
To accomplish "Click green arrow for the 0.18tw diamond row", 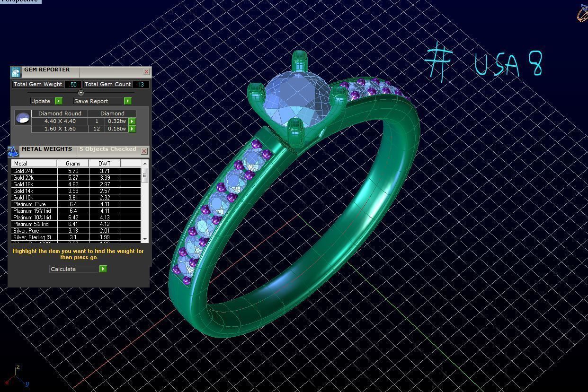I will click(132, 129).
